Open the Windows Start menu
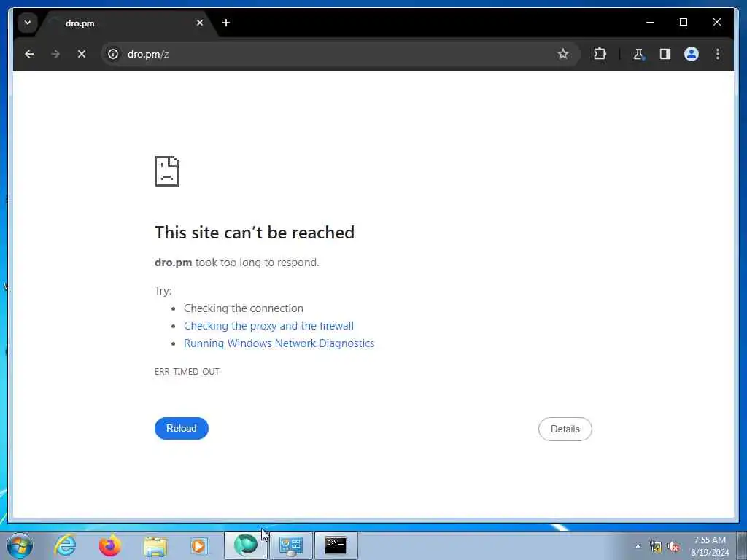The image size is (747, 560). [x=20, y=545]
